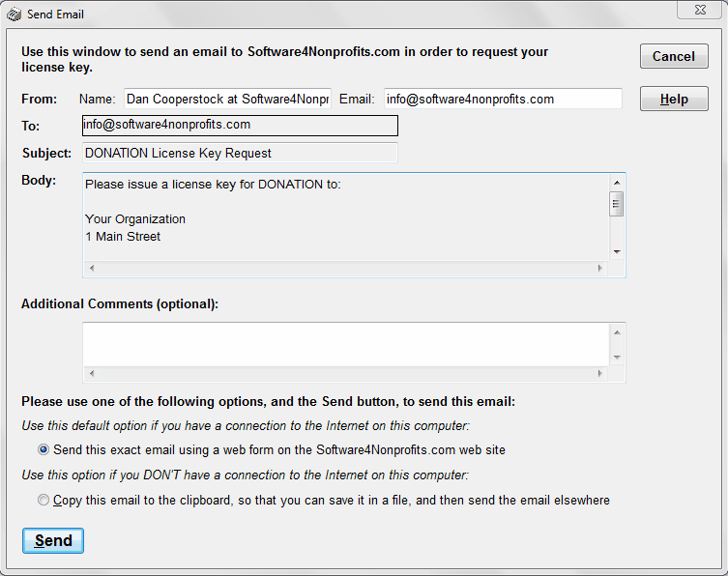Click the Comments horizontal scroll right arrow
728x576 pixels.
[600, 373]
